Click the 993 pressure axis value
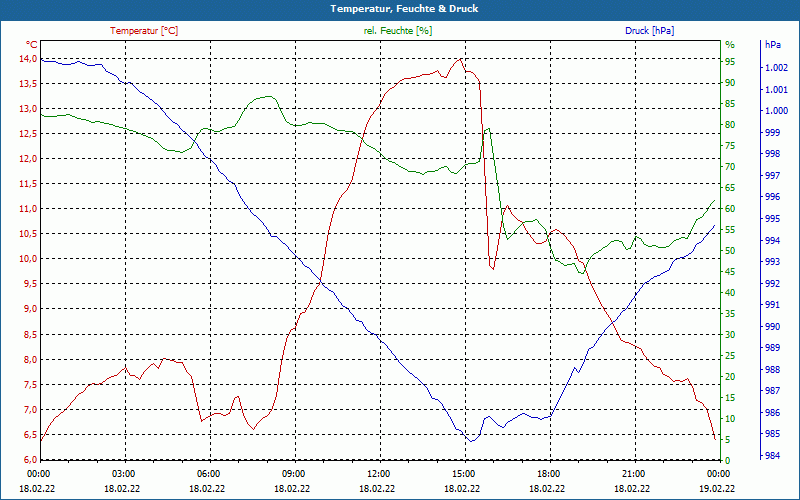Image resolution: width=800 pixels, height=500 pixels. (x=772, y=262)
